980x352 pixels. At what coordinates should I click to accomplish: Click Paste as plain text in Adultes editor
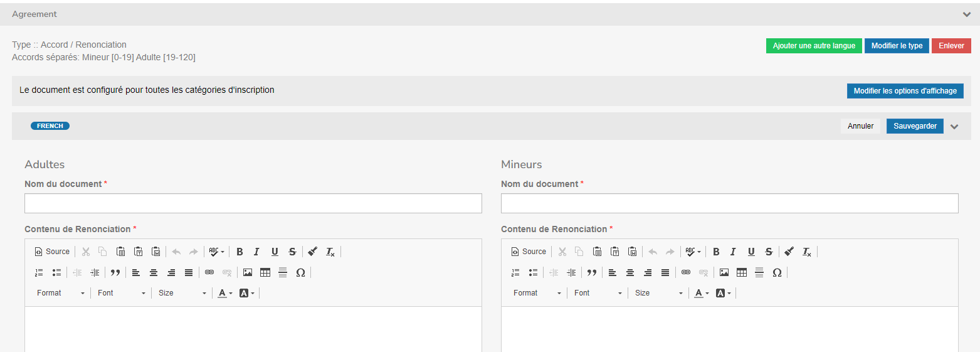(139, 252)
